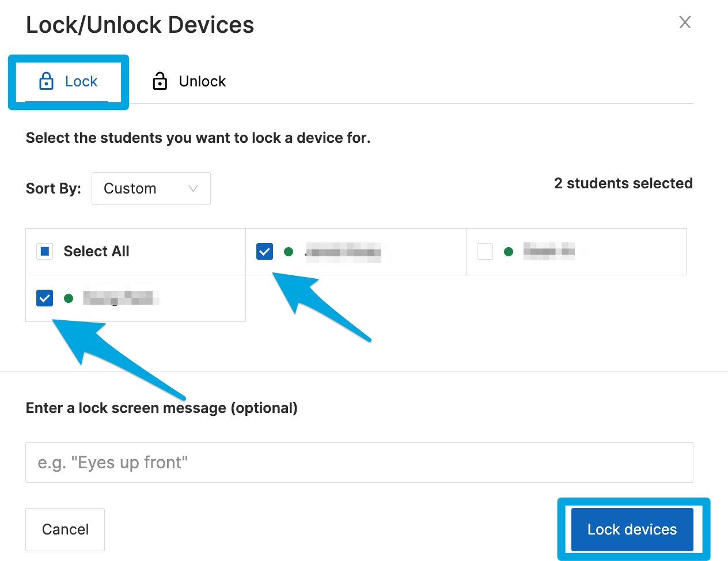Uncheck the student in the second row

click(45, 298)
